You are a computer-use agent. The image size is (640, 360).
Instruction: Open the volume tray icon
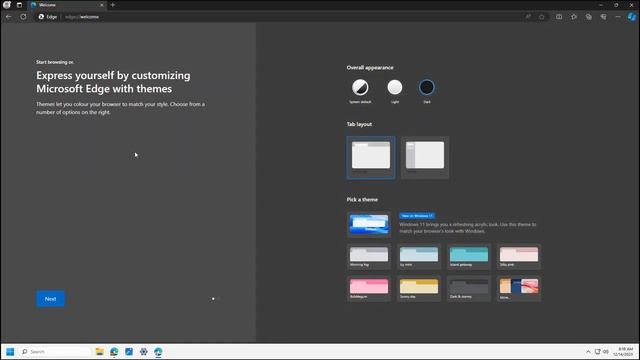606,351
